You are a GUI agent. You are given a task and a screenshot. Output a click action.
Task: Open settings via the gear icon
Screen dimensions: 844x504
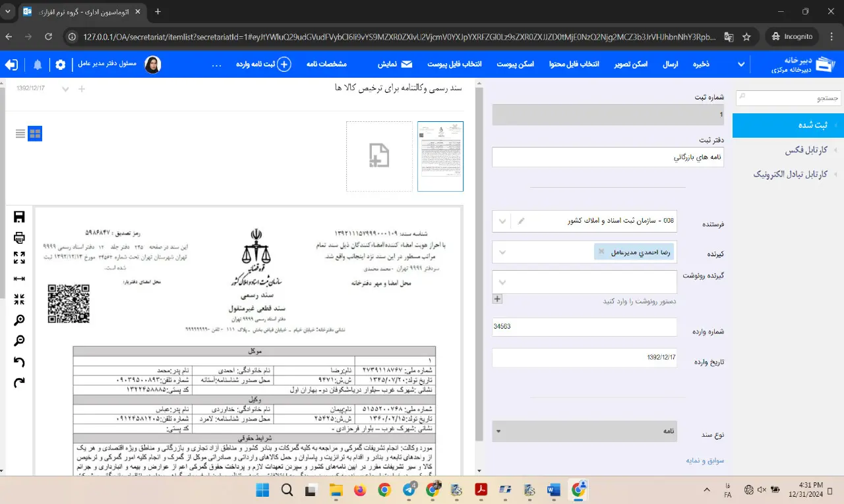point(61,65)
